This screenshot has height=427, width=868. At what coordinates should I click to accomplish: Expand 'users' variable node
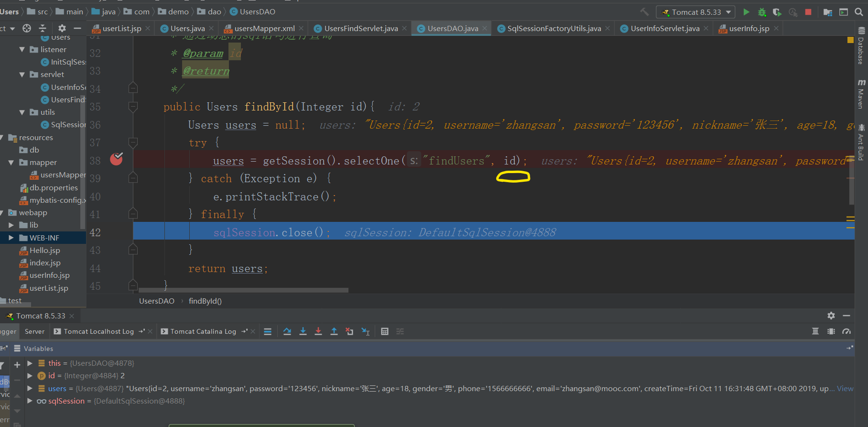(x=30, y=389)
